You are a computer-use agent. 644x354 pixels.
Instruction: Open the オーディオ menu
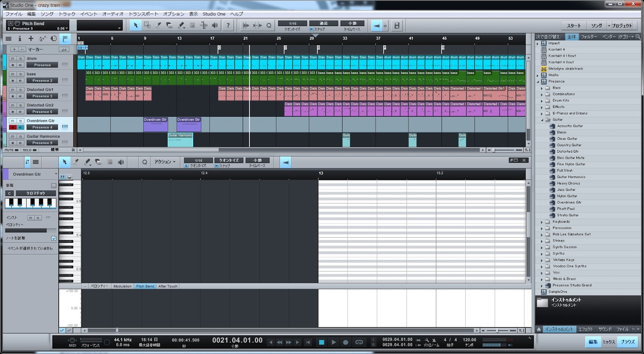click(113, 14)
